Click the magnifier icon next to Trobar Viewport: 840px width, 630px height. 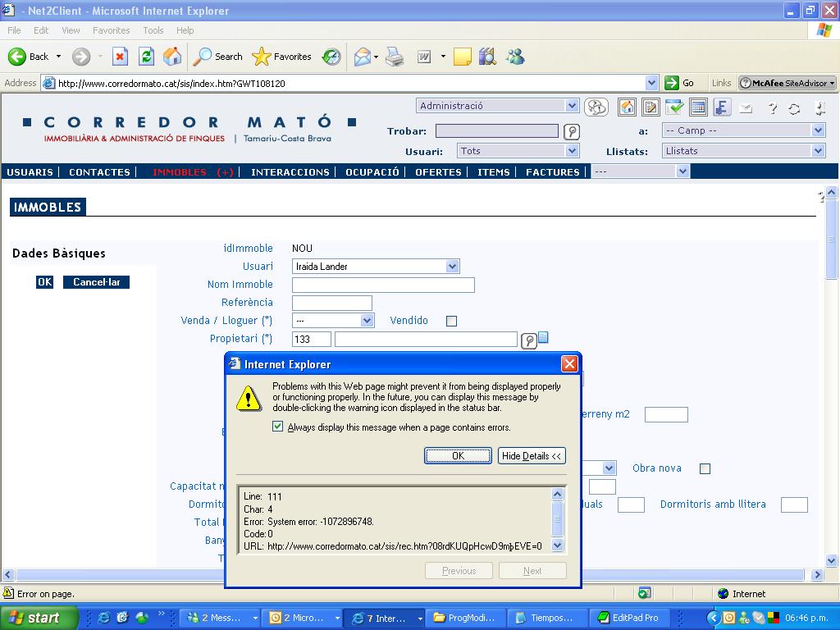(x=572, y=131)
